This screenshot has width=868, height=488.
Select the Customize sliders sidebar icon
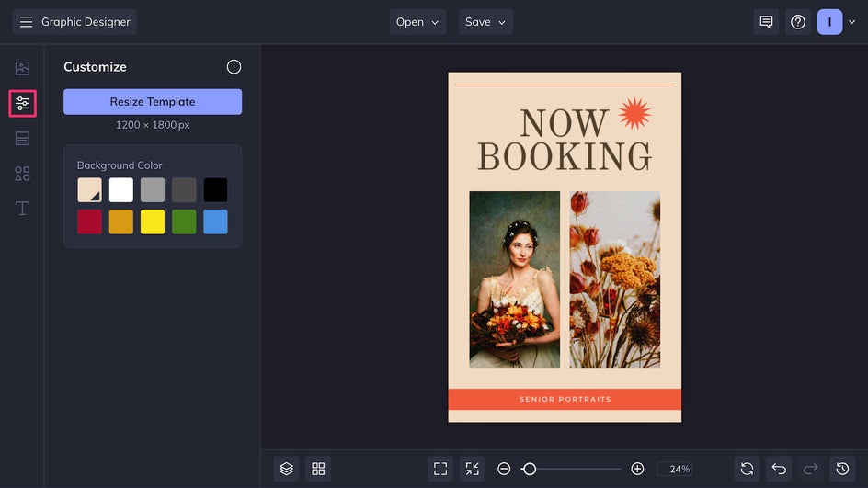click(22, 104)
